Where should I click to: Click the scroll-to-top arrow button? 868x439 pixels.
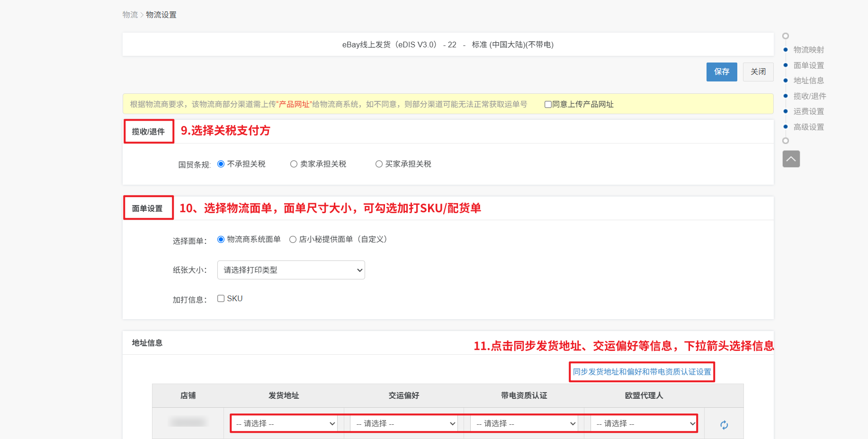(x=791, y=159)
